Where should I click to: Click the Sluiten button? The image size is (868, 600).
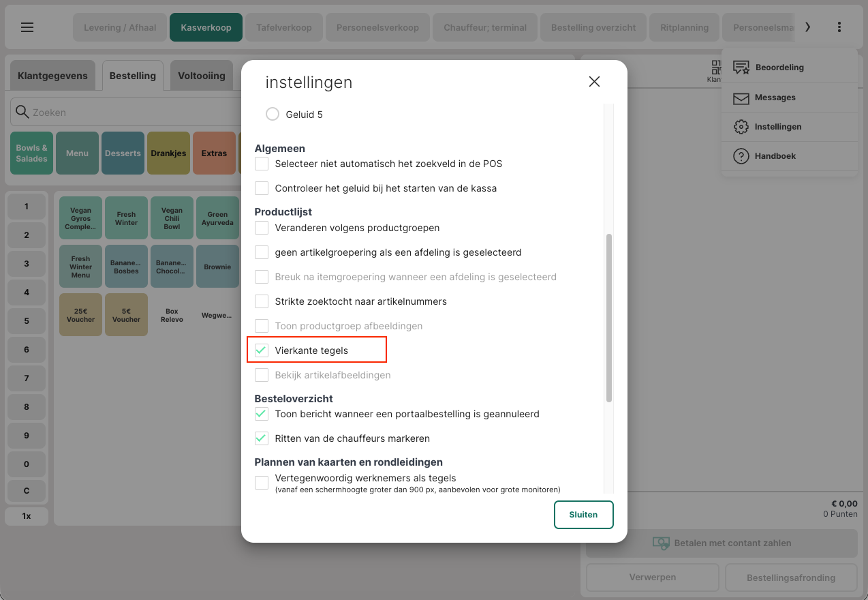pyautogui.click(x=584, y=515)
